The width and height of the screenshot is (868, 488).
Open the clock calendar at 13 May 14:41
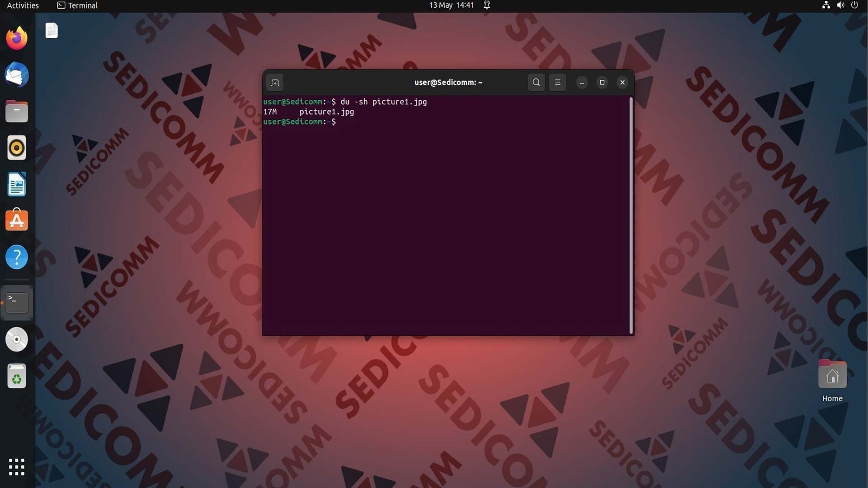(451, 5)
